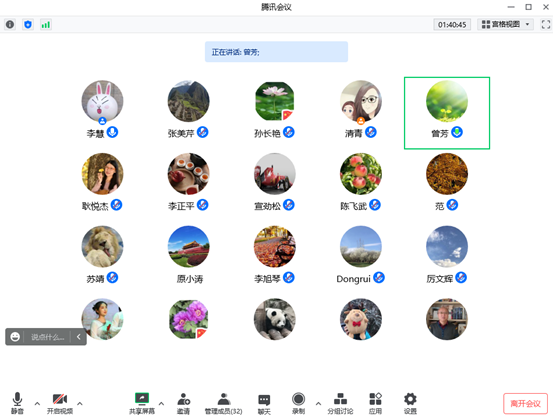
Task: Open the 聊天 chat panel
Action: 264,403
